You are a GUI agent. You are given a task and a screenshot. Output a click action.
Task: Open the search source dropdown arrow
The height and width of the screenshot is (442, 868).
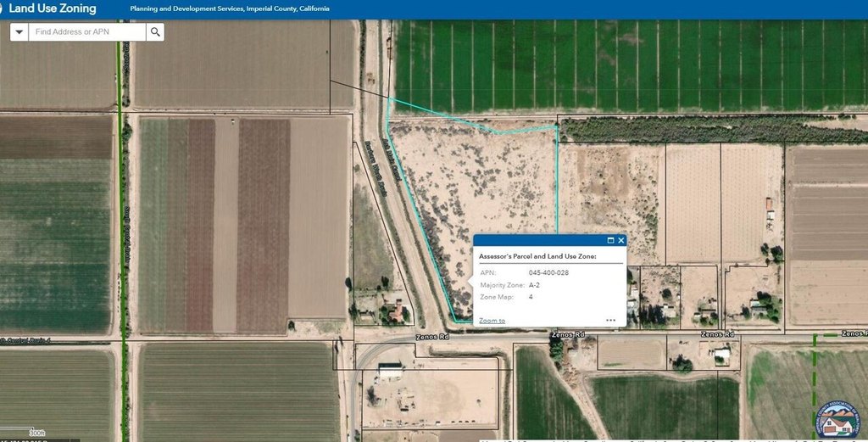point(19,32)
